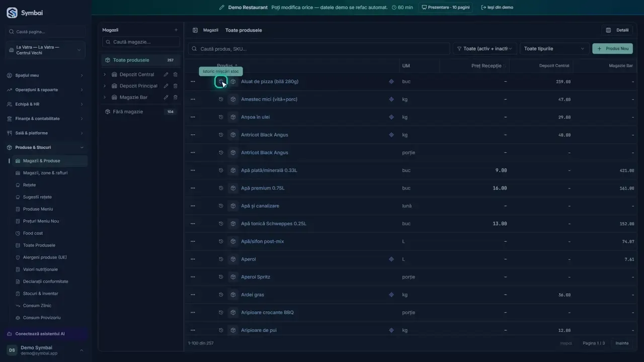Click the Symbai logo icon
Viewport: 644px width, 362px height.
click(x=12, y=13)
